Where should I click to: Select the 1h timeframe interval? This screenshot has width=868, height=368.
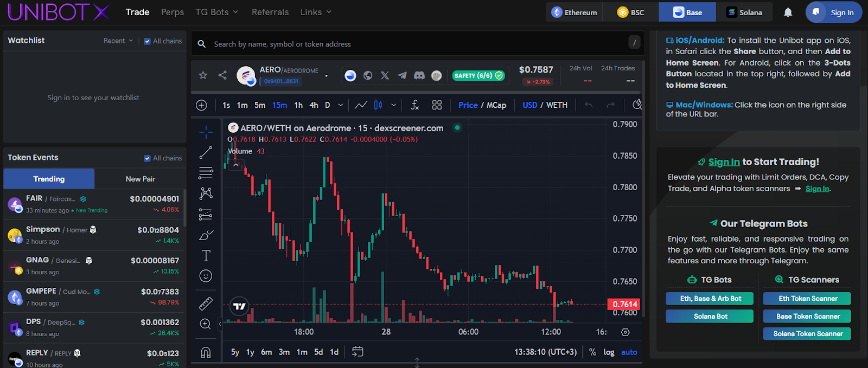click(298, 105)
